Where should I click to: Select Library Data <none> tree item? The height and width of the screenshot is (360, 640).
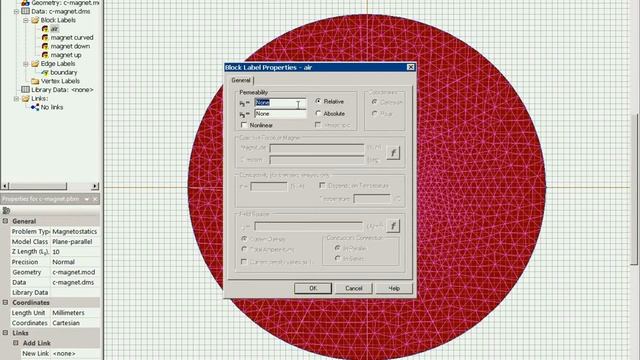click(62, 90)
